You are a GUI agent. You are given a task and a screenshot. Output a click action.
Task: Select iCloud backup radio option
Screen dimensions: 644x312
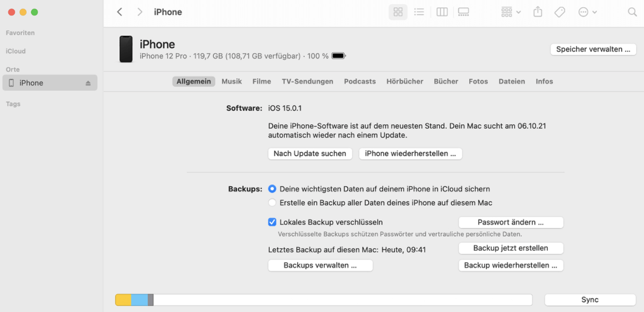point(272,189)
